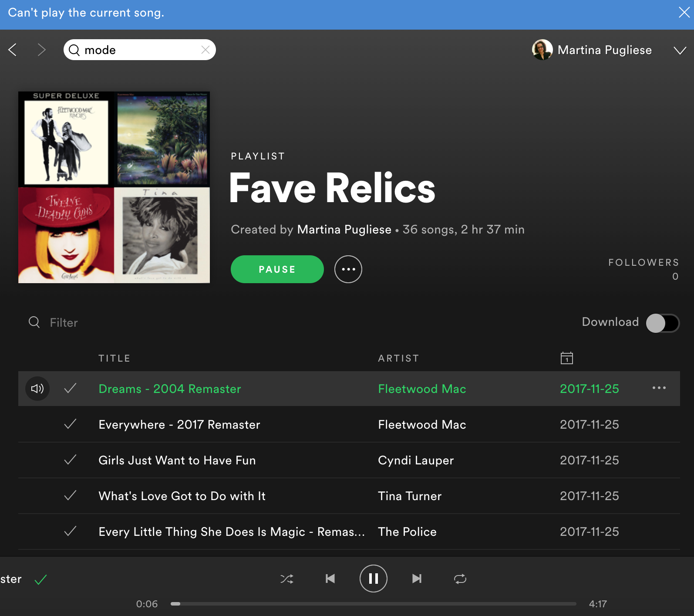Open Fleetwood Mac artist on Everywhere row
The height and width of the screenshot is (616, 694).
click(x=422, y=424)
